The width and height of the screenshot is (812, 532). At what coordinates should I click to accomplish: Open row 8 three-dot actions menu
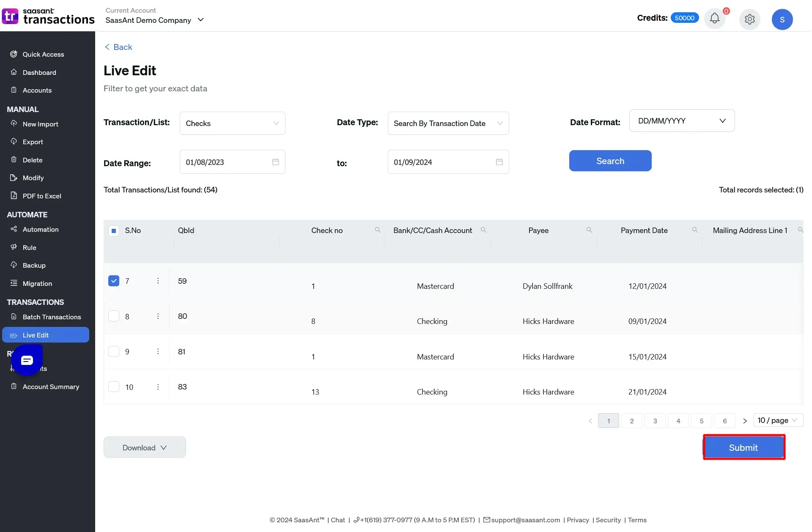click(x=158, y=316)
